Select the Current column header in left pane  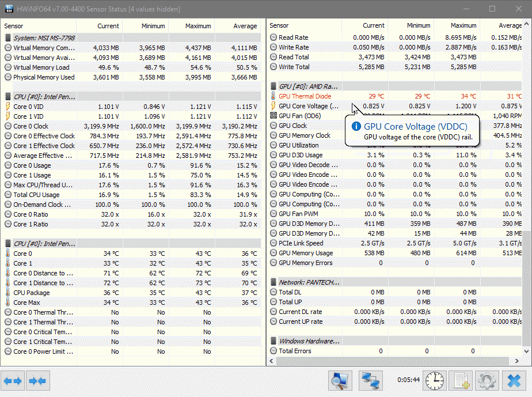99,26
